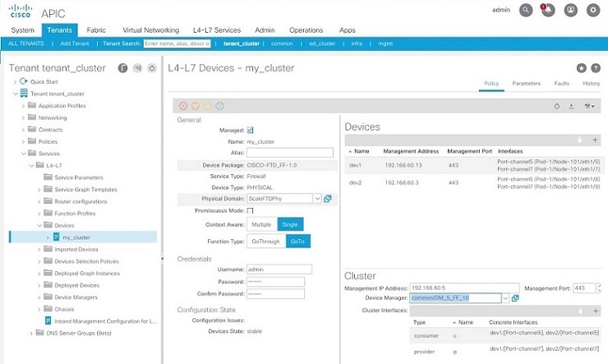Click ALL TENANTS link

pos(26,44)
